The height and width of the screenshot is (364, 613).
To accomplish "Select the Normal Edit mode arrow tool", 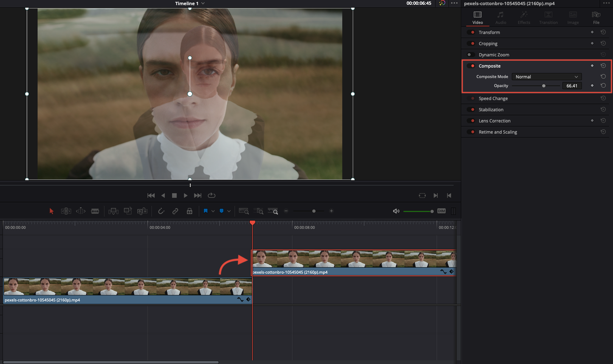I will (x=51, y=211).
